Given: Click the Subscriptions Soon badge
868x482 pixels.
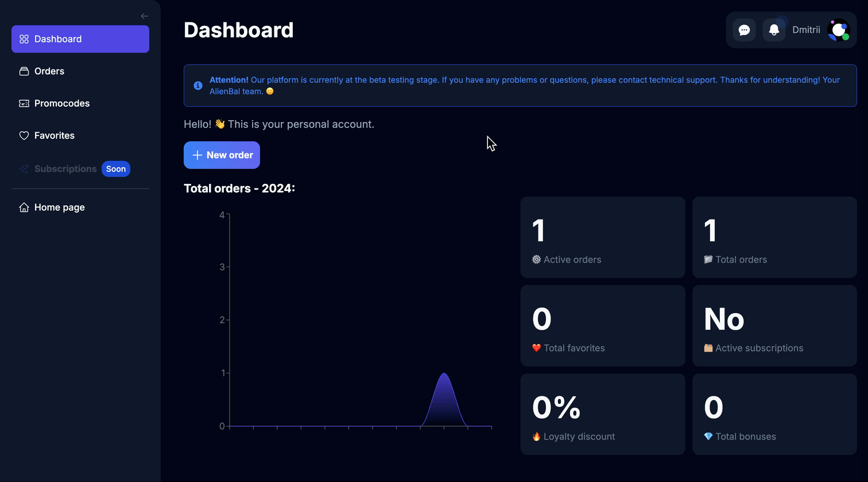Looking at the screenshot, I should click(116, 169).
